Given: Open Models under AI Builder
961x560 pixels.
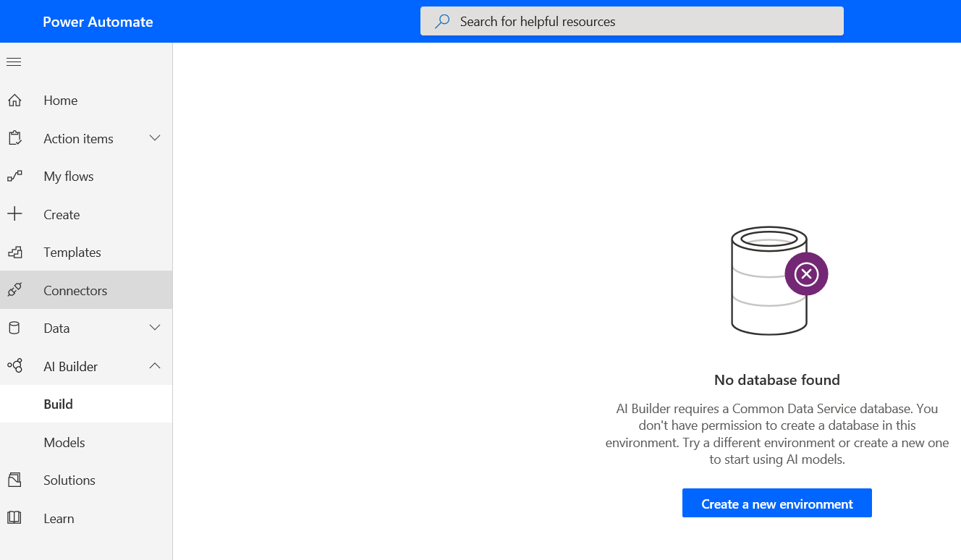Looking at the screenshot, I should click(86, 442).
